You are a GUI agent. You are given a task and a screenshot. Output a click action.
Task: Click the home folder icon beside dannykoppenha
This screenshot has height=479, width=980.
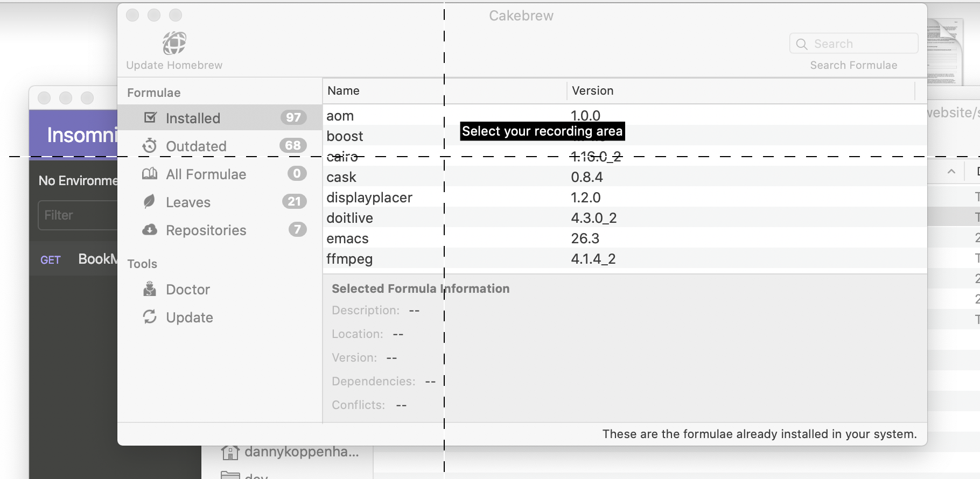[230, 453]
